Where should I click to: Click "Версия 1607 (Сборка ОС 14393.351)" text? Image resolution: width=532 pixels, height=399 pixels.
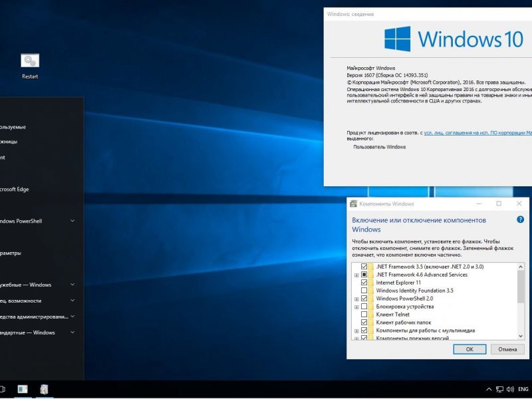coord(387,75)
